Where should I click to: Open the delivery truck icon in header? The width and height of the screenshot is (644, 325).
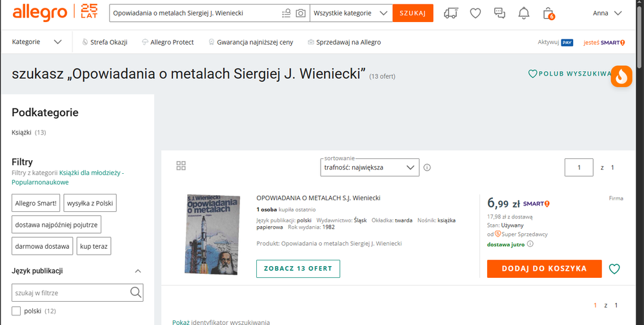coord(451,13)
